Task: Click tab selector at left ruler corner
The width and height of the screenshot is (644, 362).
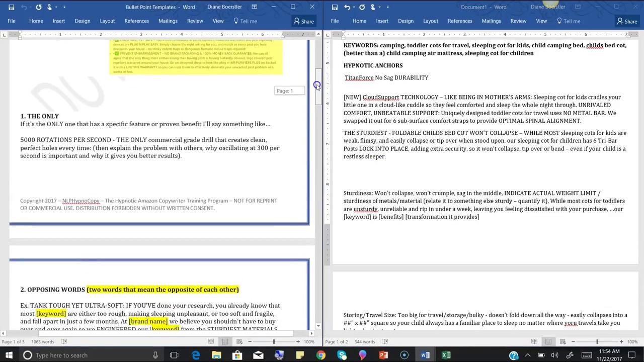Action: point(4,34)
